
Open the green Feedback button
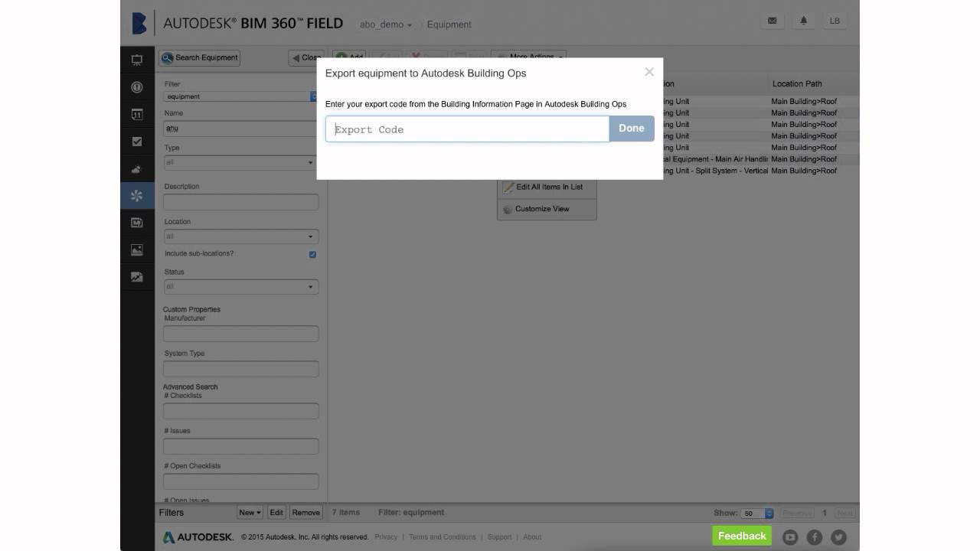click(x=742, y=536)
